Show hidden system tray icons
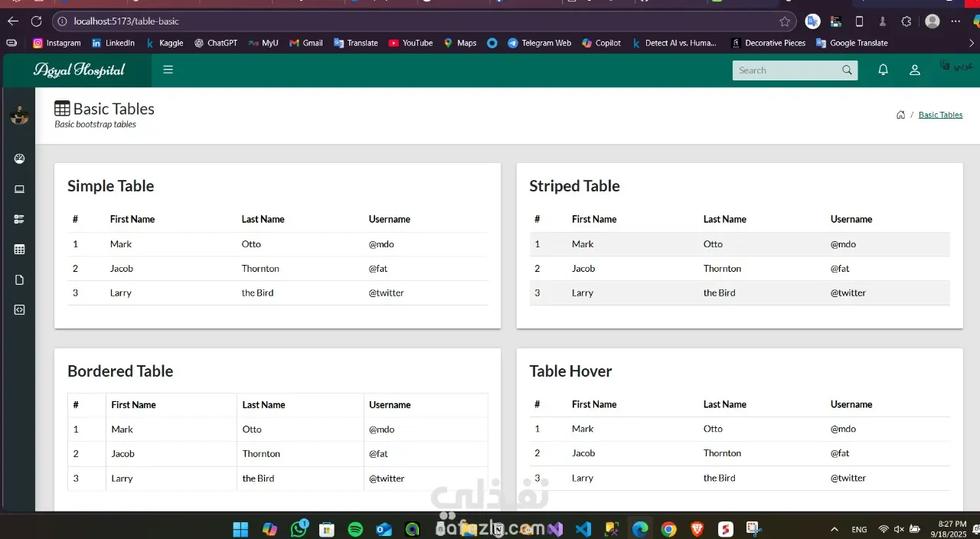This screenshot has width=980, height=539. pos(834,529)
